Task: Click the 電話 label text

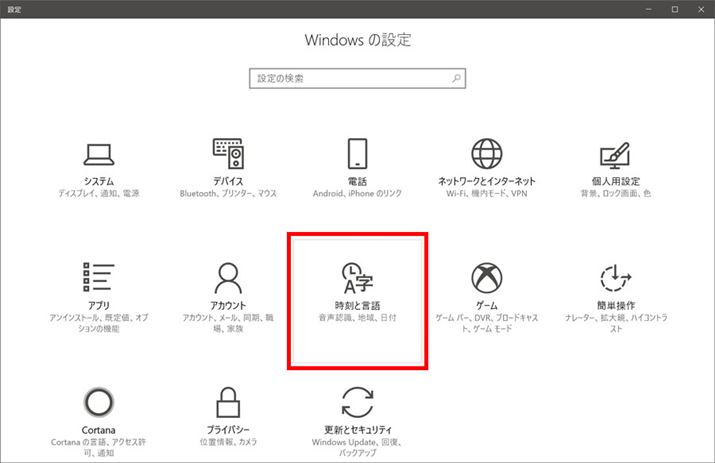Action: [358, 181]
